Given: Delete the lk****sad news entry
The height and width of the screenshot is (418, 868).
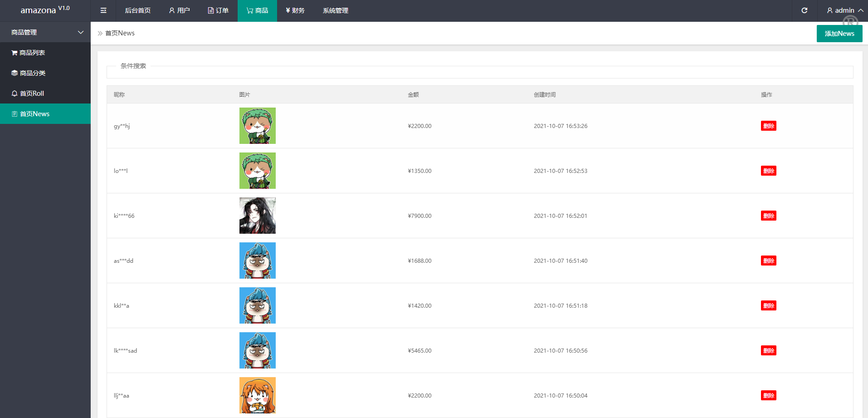Looking at the screenshot, I should tap(768, 350).
